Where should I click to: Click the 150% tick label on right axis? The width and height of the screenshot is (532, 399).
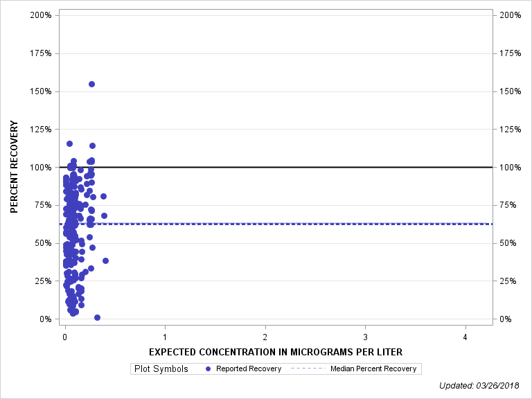(510, 91)
